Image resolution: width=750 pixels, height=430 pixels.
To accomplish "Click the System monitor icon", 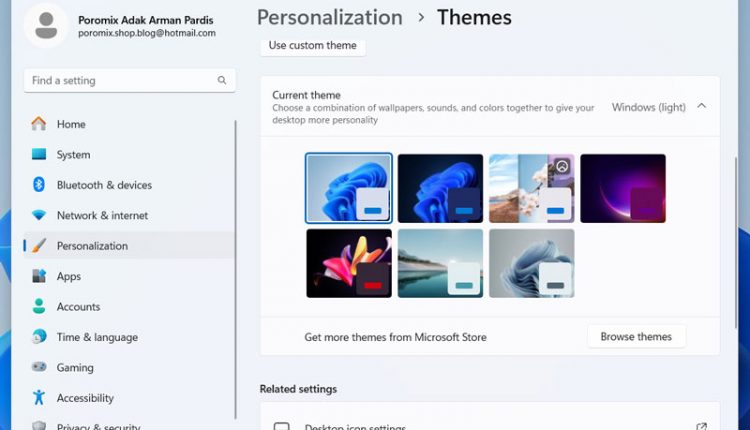I will (x=39, y=154).
